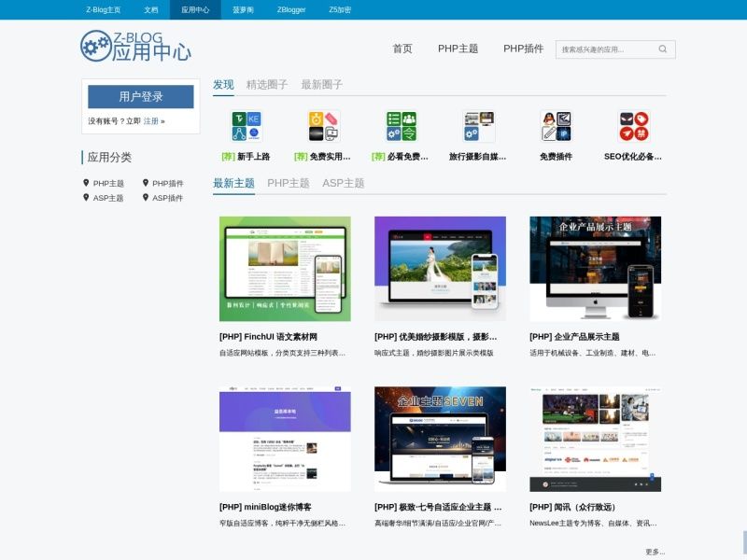Click title [PHP] 闻讯（众行致远）
The width and height of the screenshot is (747, 560).
[572, 507]
